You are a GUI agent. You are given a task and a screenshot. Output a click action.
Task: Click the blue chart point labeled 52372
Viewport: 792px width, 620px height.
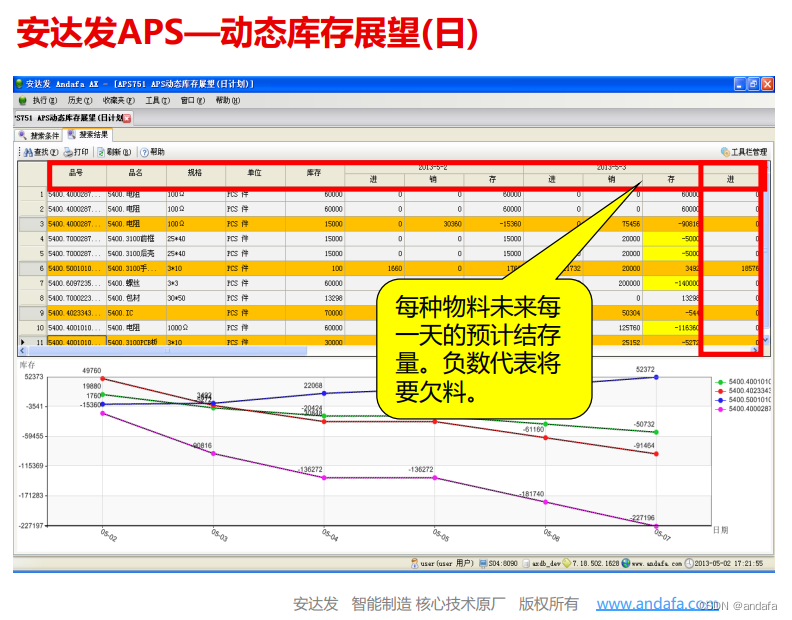tap(656, 377)
